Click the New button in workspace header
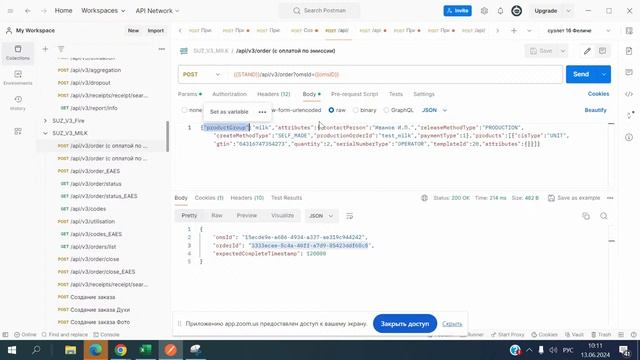 pyautogui.click(x=133, y=31)
